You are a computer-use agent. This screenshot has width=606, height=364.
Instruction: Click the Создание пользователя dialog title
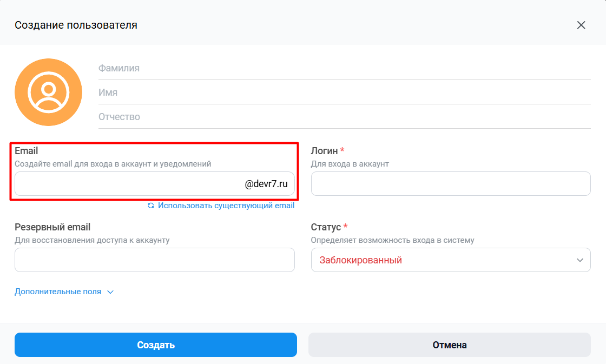76,25
